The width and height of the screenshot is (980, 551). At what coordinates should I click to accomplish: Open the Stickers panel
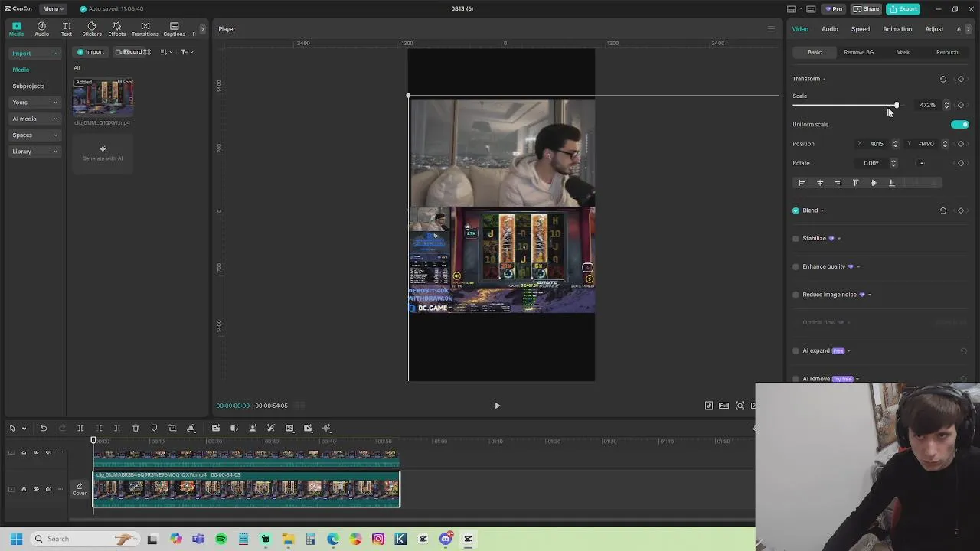coord(92,29)
